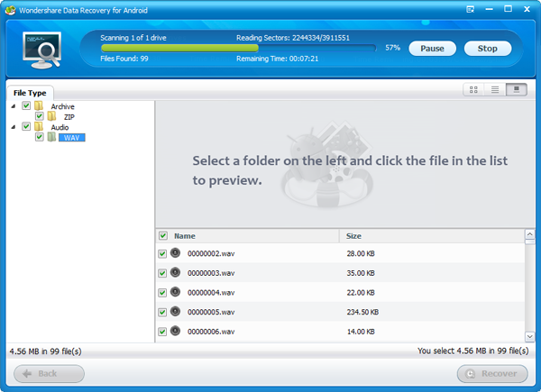The width and height of the screenshot is (541, 392).
Task: Uncheck 00000002.wav file checkbox
Action: pyautogui.click(x=162, y=254)
